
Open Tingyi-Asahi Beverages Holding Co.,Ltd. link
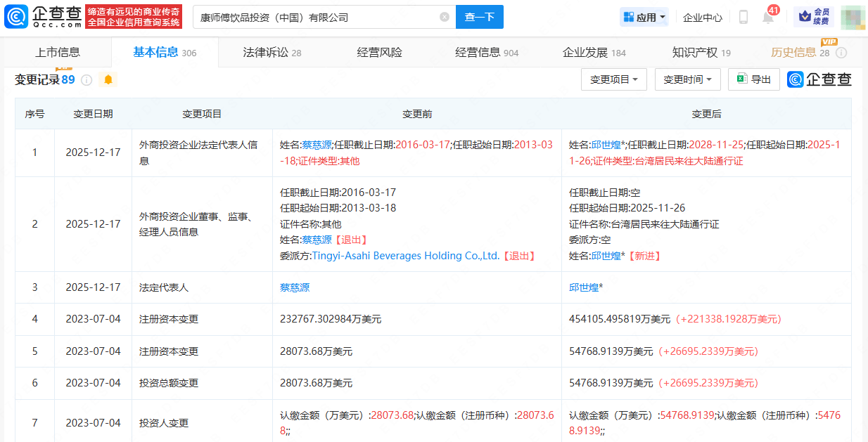(x=405, y=256)
